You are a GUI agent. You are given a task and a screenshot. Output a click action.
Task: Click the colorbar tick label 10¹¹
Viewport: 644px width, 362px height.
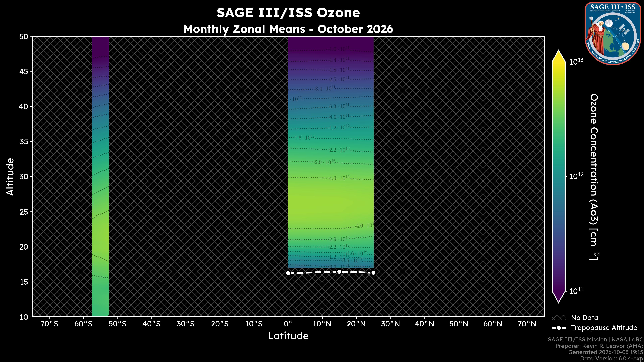[576, 291]
